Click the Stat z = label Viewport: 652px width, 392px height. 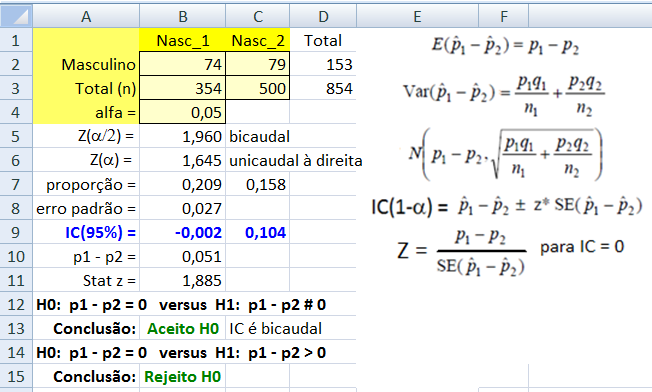click(86, 281)
